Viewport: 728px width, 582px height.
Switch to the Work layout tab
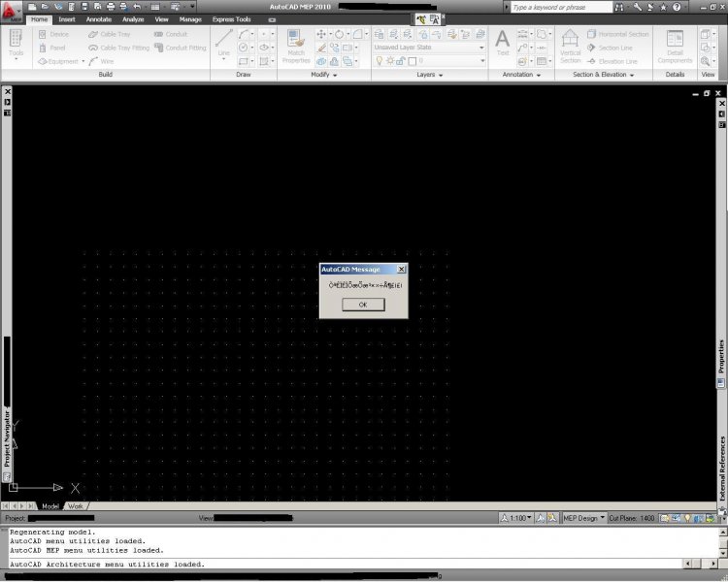tap(75, 506)
